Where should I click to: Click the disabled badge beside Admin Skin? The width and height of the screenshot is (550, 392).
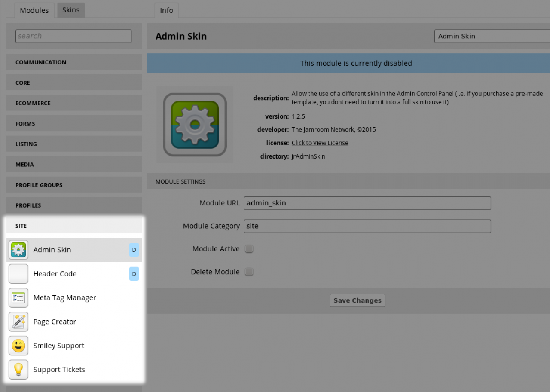pos(134,250)
